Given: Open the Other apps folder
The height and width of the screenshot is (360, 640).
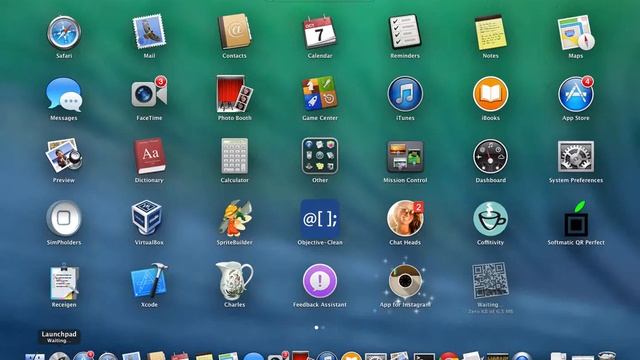Looking at the screenshot, I should (320, 156).
